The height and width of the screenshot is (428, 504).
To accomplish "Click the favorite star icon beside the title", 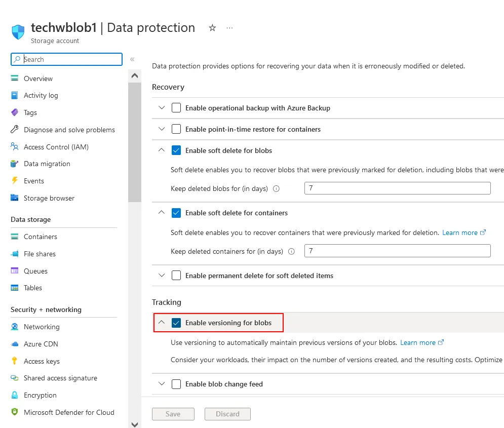I will pos(212,28).
